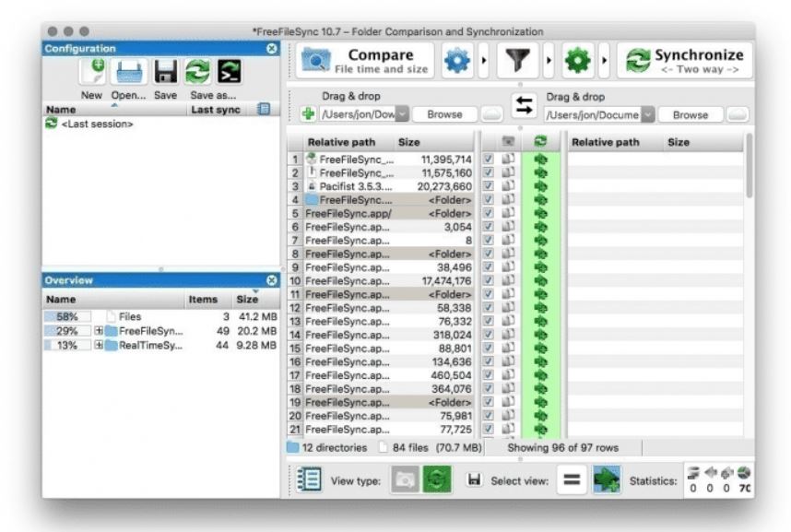Click the Last sync column options icon

(x=264, y=109)
